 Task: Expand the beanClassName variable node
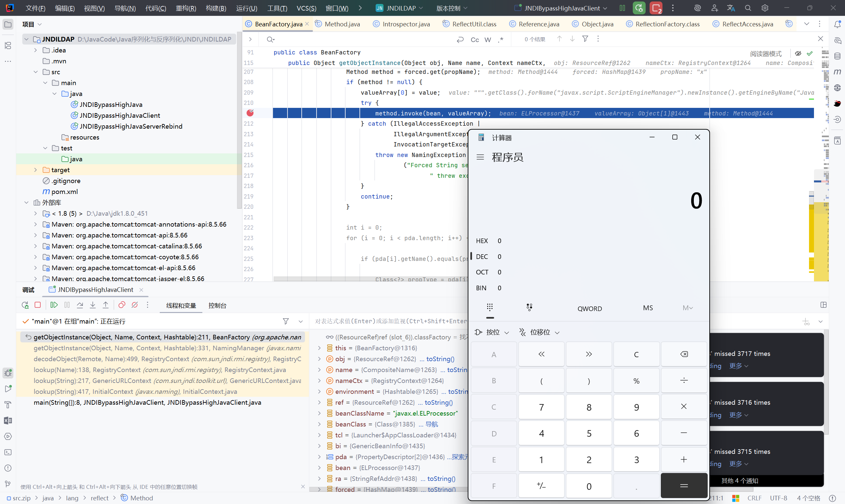[320, 413]
